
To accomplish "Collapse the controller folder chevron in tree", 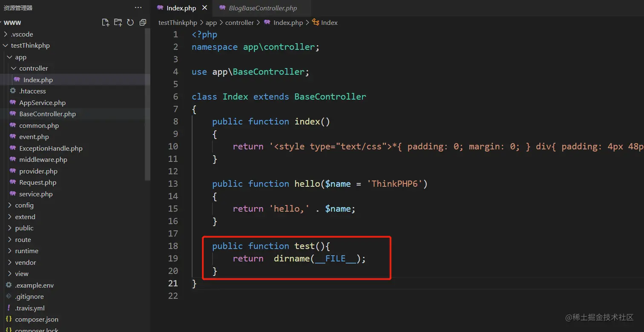I will coord(14,69).
